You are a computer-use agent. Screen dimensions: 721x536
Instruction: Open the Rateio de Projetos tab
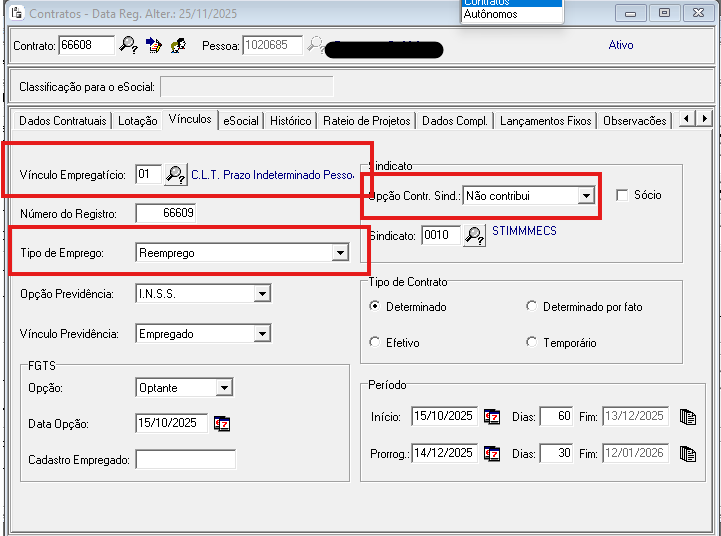point(366,121)
